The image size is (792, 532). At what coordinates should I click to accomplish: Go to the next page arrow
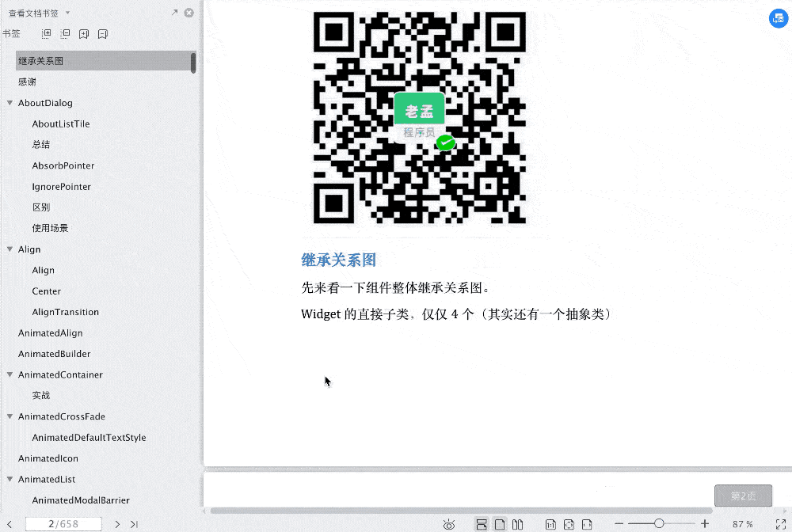pos(117,524)
